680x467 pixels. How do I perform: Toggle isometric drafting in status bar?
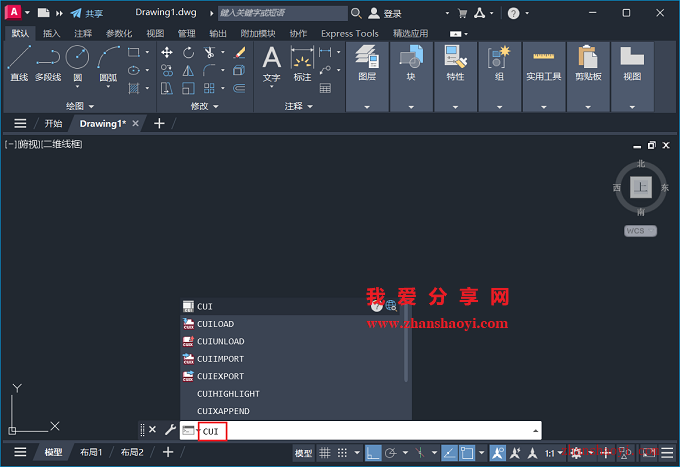point(420,453)
